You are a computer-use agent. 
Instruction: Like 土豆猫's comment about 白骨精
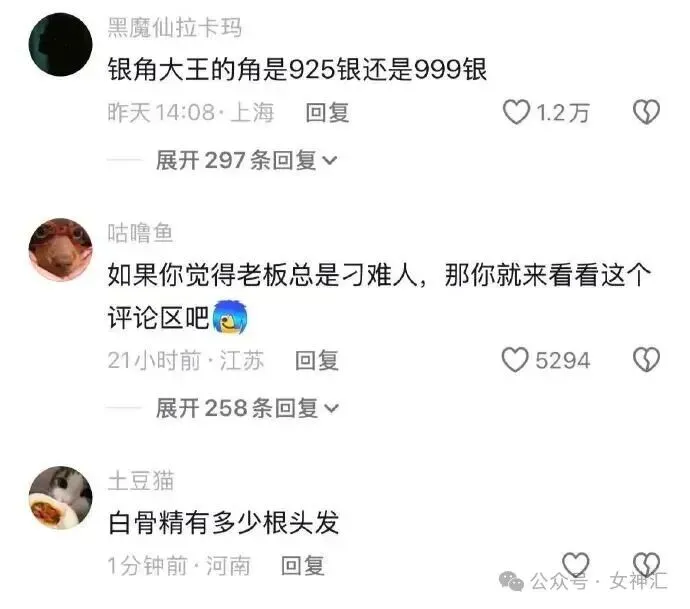coord(576,564)
